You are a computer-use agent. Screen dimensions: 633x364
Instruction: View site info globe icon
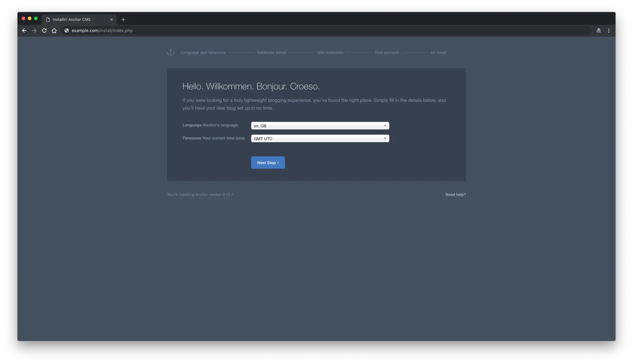point(66,31)
